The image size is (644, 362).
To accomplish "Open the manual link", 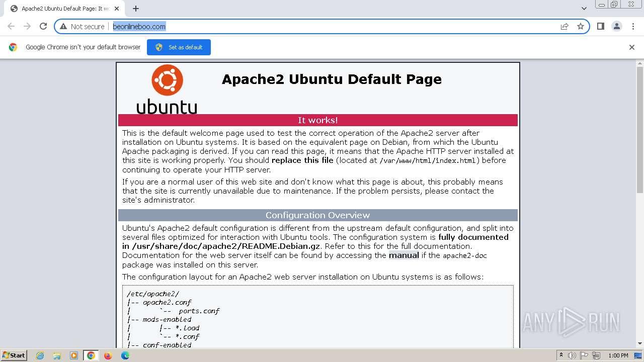I will [404, 255].
